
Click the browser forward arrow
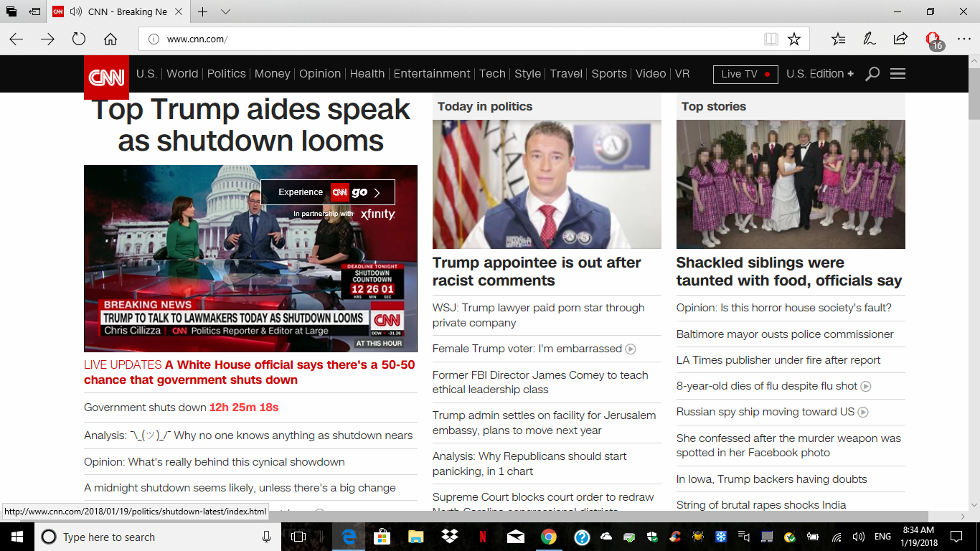point(47,39)
